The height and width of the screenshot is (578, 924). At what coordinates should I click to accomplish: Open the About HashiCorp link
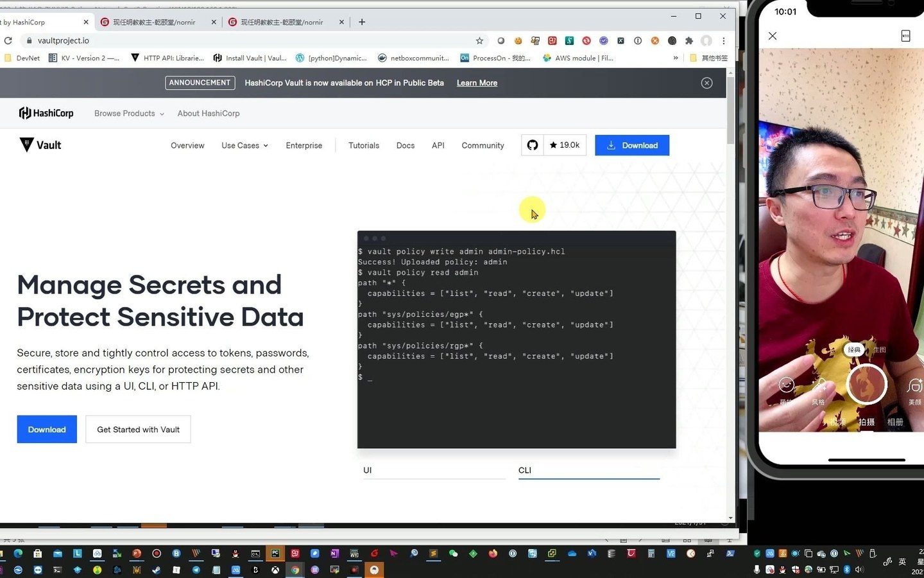pyautogui.click(x=209, y=113)
